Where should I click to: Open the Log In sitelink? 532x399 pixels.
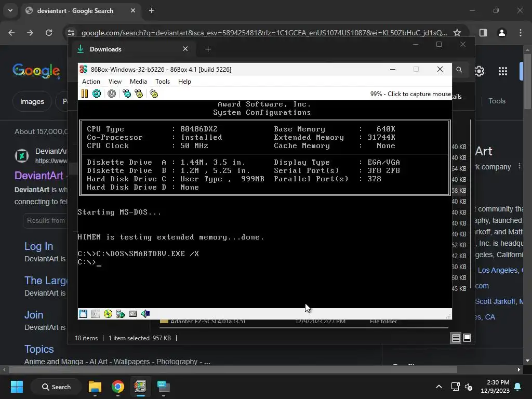pos(38,246)
